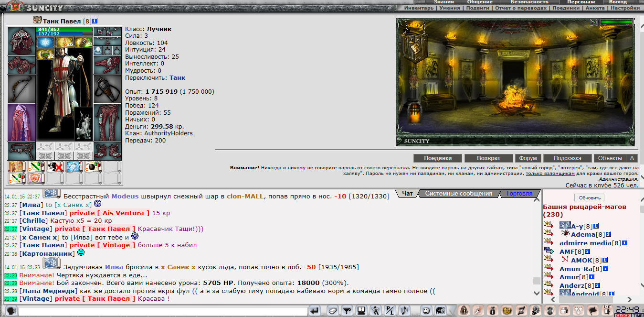Screen dimensions: 644x317
Task: Inspect the equipped belt slot
Action: 21,151
